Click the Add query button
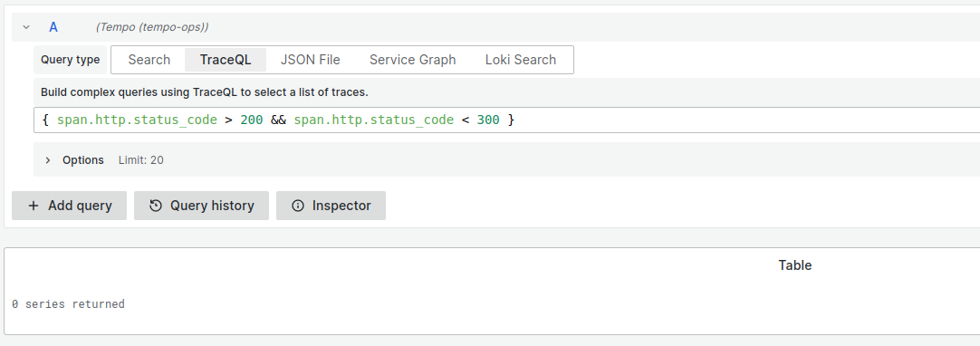The height and width of the screenshot is (346, 980). (70, 206)
